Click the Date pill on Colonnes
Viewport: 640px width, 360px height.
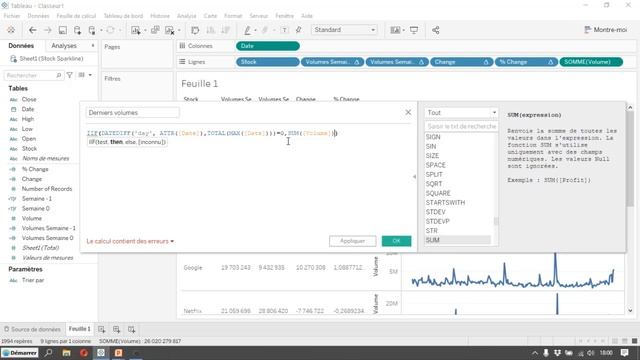coord(268,46)
